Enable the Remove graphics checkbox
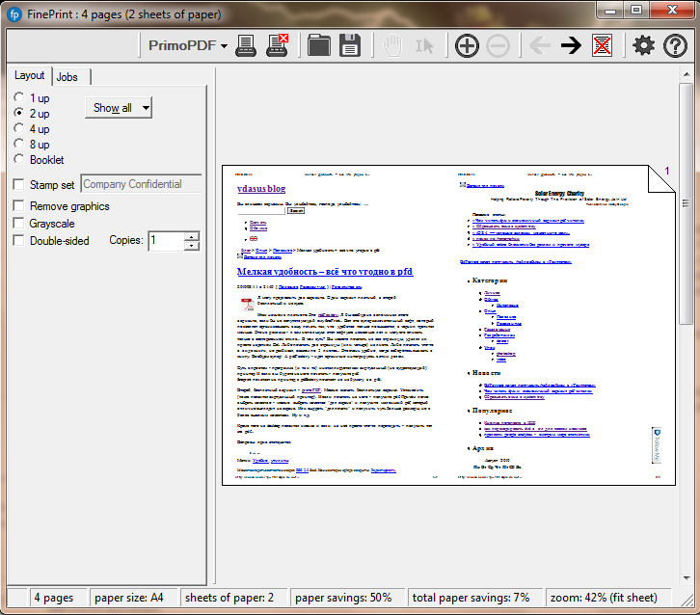Viewport: 700px width, 615px height. pos(19,206)
